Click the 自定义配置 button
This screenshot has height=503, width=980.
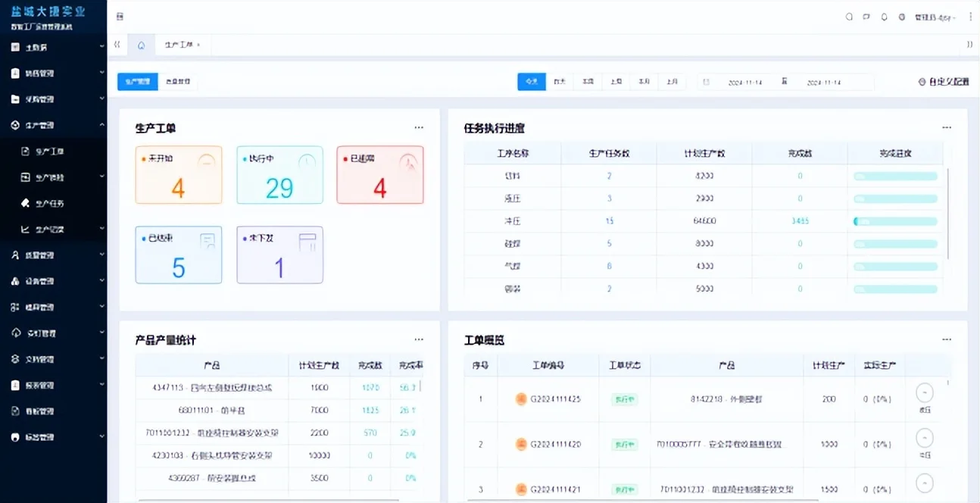tap(941, 81)
